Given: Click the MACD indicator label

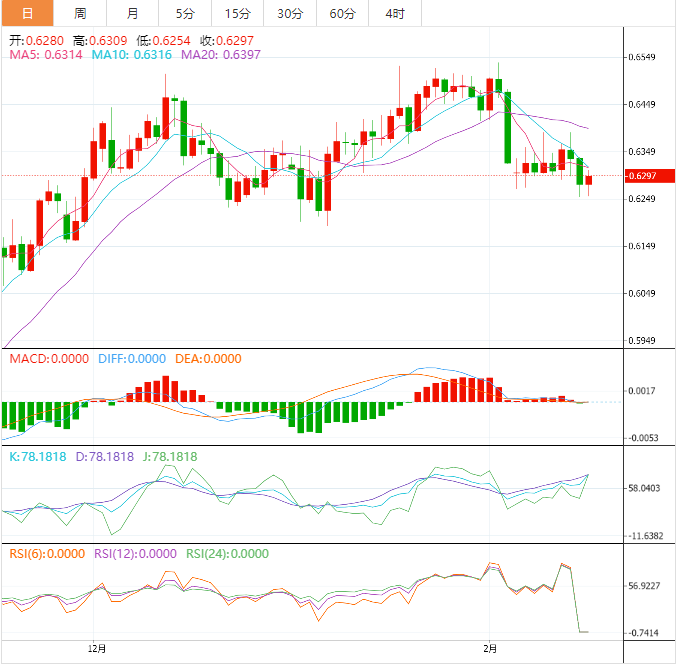Looking at the screenshot, I should (49, 359).
